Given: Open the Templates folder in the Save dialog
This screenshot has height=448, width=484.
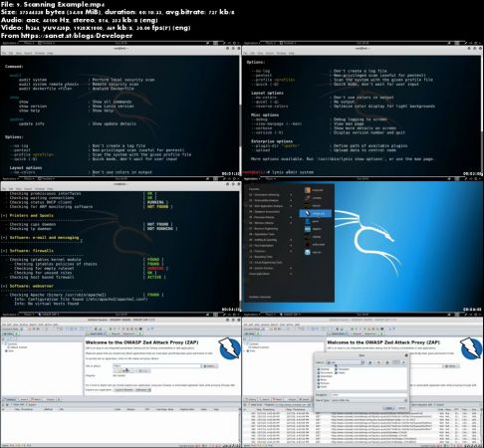Looking at the screenshot, I should tap(342, 369).
